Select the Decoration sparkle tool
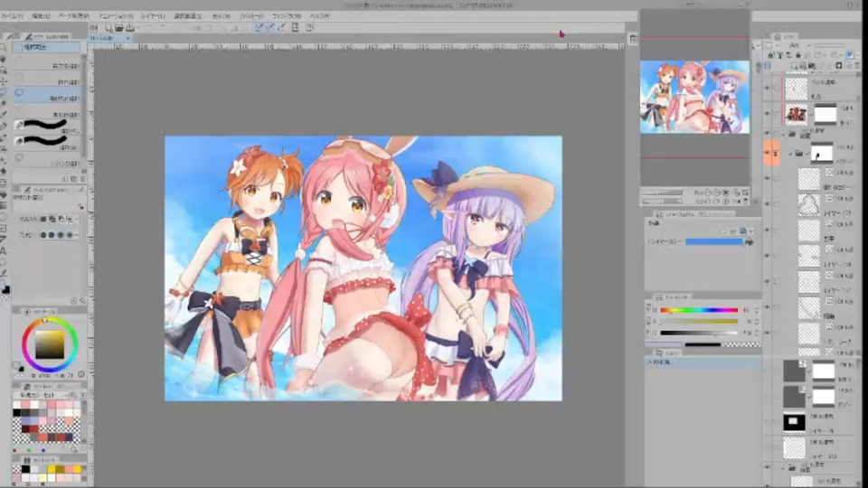 (x=4, y=160)
